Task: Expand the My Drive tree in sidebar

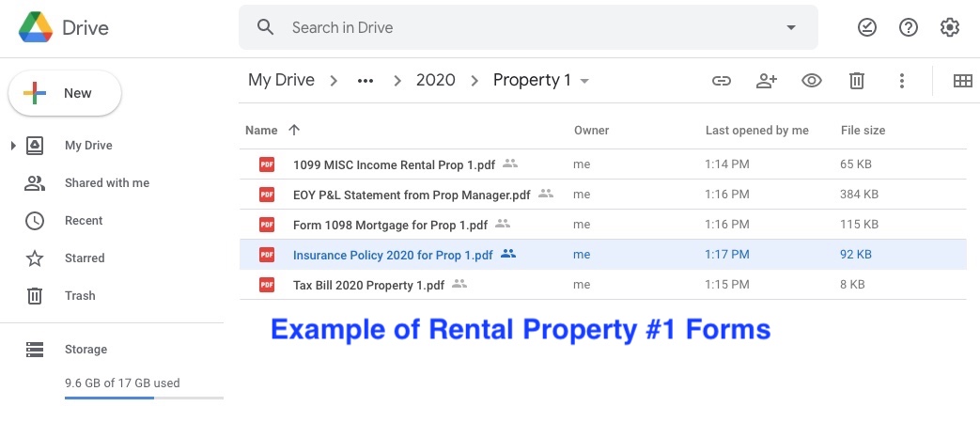Action: pos(13,146)
